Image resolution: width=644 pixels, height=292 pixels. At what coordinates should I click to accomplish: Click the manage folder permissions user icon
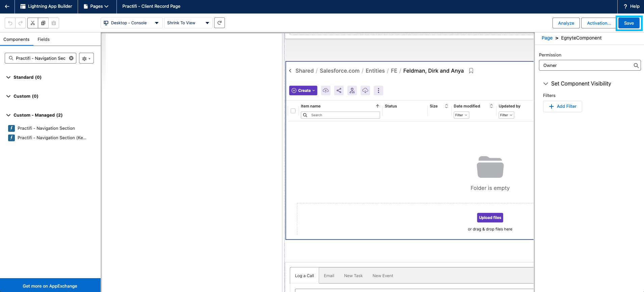tap(352, 91)
